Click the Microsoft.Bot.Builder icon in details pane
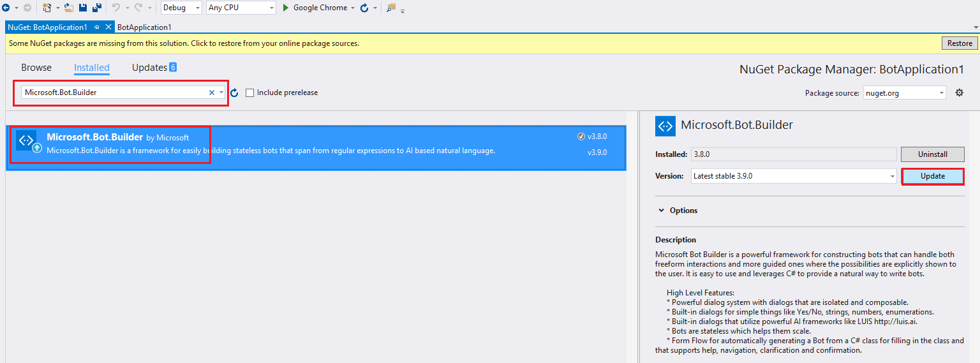Viewport: 980px width, 363px height. (x=665, y=126)
